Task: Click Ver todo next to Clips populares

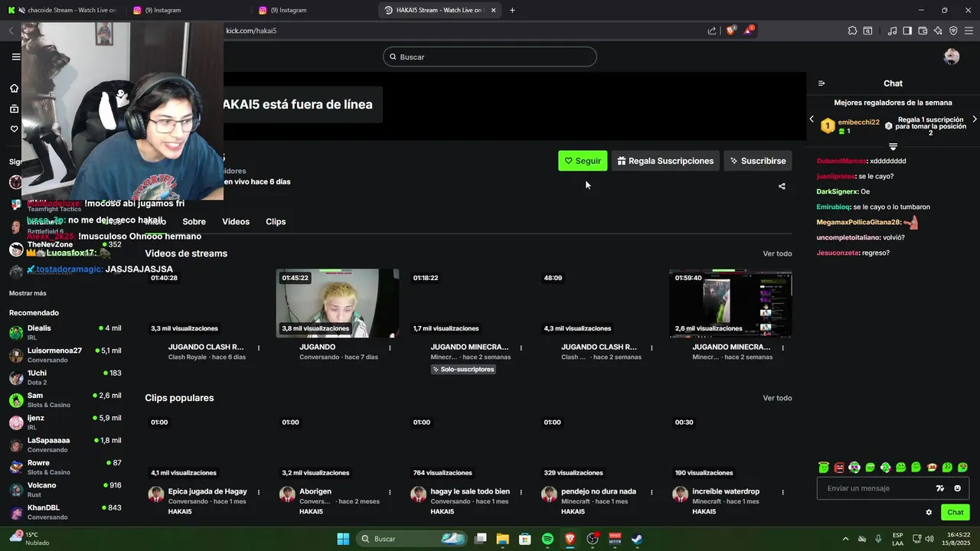Action: (777, 398)
